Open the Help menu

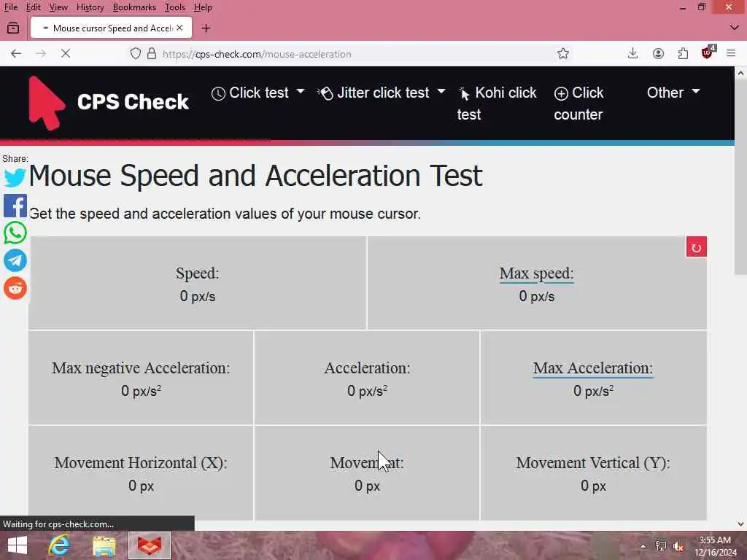(203, 7)
